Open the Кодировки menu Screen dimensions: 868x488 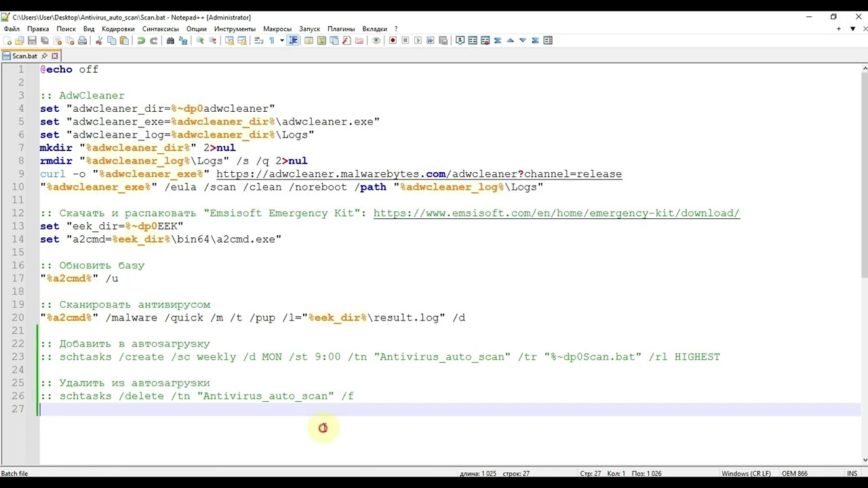point(118,29)
